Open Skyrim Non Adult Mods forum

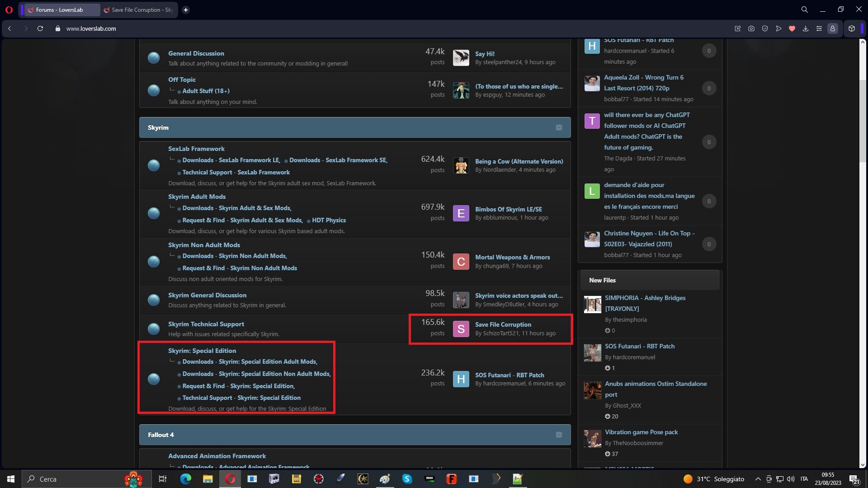coord(204,245)
